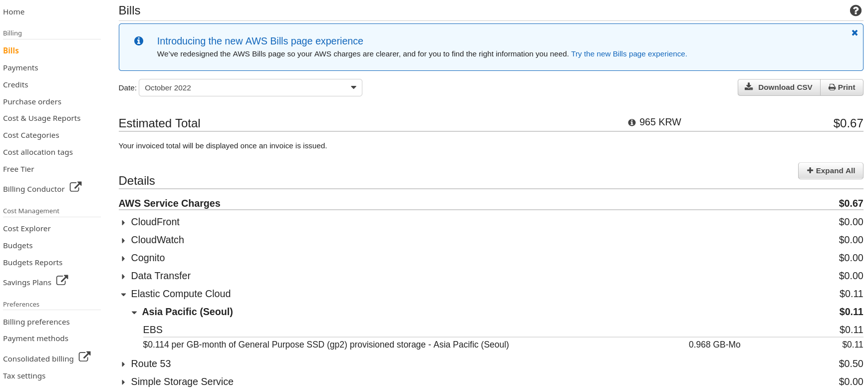Open Cost & Usage Reports
868x392 pixels.
(41, 118)
